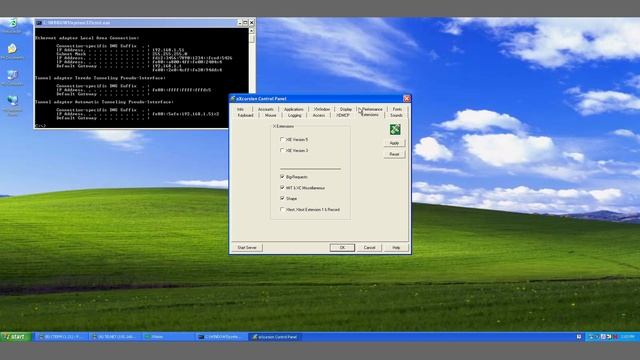
Task: Confirm the dialog with OK
Action: click(342, 248)
